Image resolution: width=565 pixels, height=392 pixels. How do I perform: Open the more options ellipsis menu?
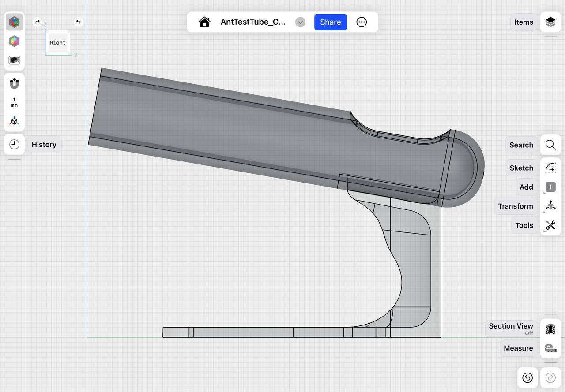pos(362,22)
